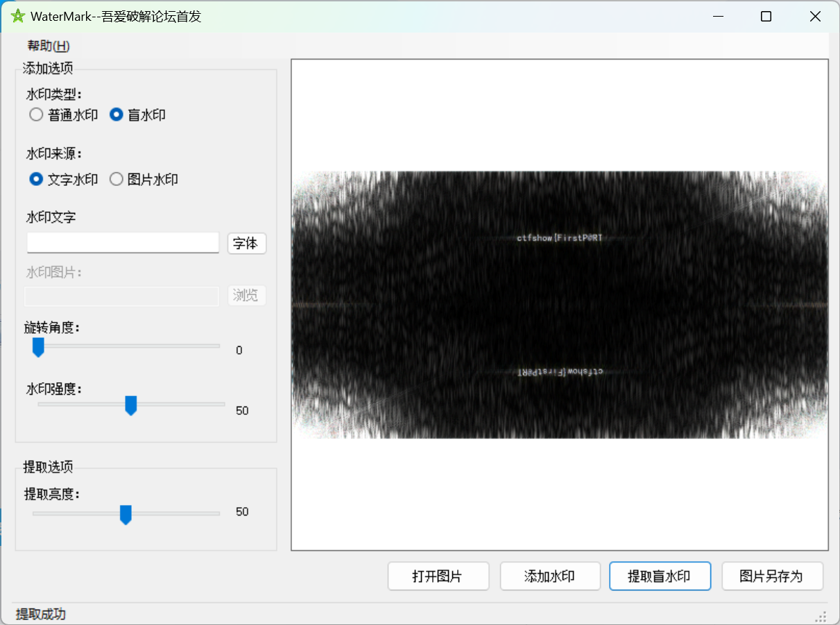Screen dimensions: 840x625
Task: Maximize the WaterMark window
Action: (x=766, y=17)
